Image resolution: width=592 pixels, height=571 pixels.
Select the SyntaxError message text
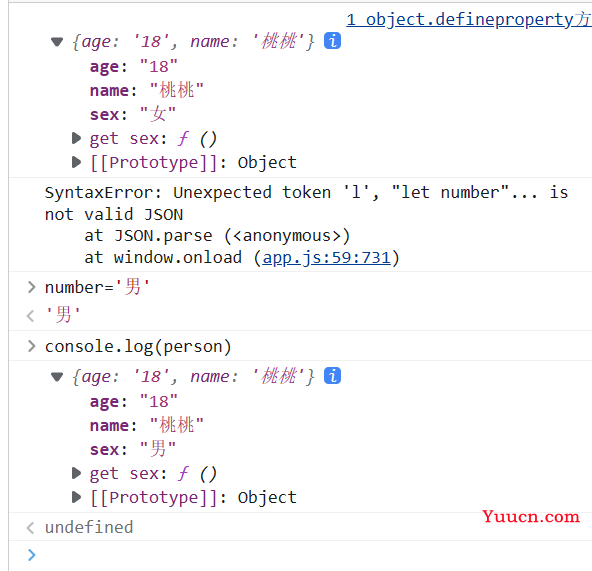[306, 203]
